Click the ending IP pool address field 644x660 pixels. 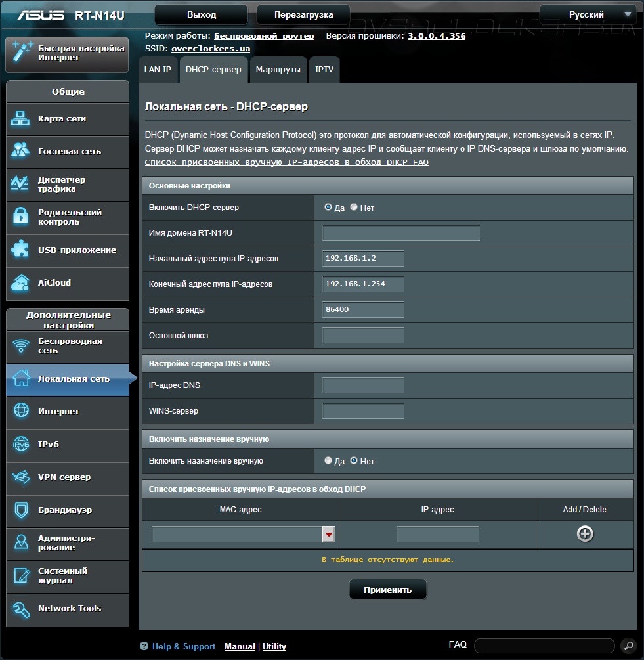click(364, 284)
